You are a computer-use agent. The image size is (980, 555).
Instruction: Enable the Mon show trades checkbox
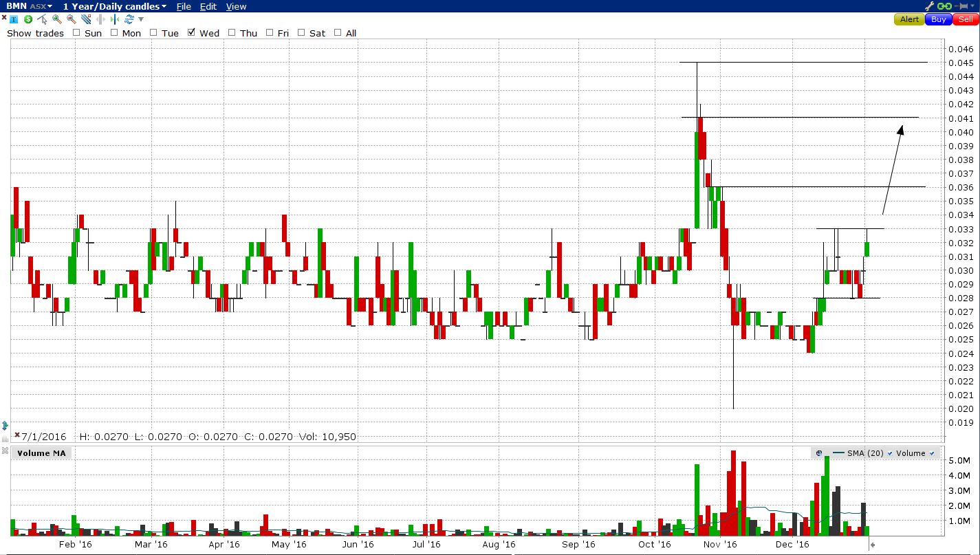[x=114, y=32]
